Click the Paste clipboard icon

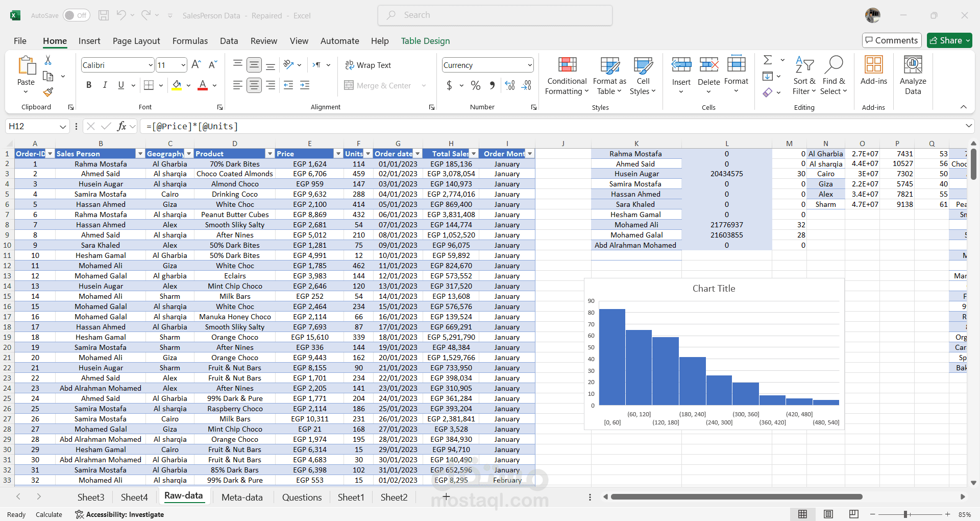point(26,66)
